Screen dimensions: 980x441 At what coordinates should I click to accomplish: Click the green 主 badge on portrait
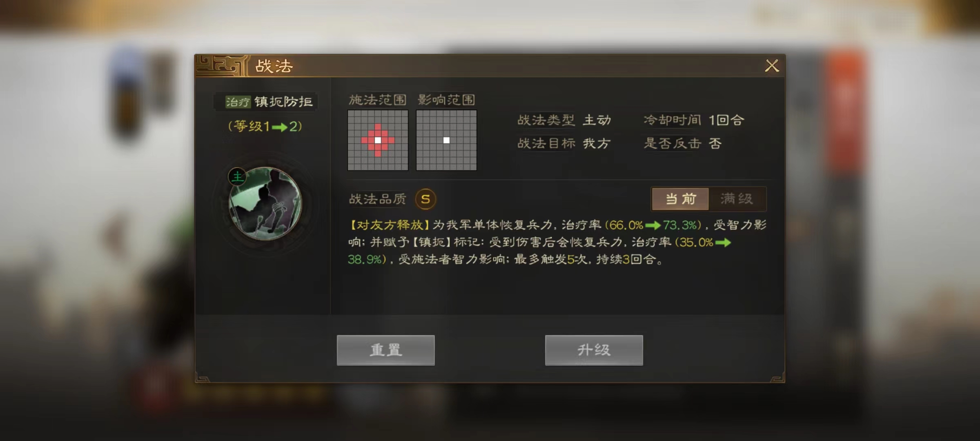tap(237, 177)
